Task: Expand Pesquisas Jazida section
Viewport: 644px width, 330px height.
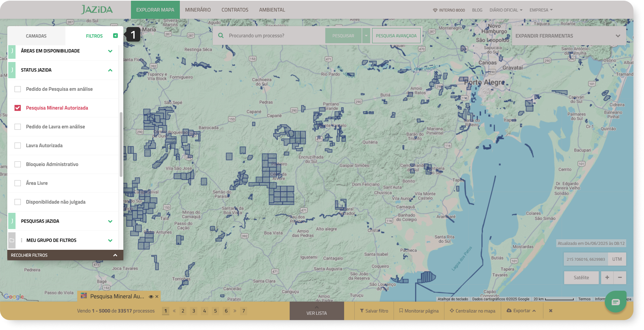Action: click(110, 221)
